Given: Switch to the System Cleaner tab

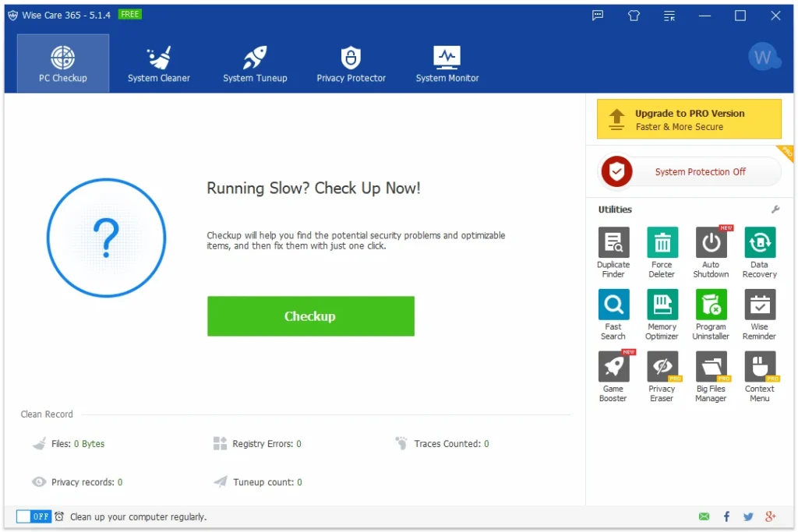Looking at the screenshot, I should 159,64.
